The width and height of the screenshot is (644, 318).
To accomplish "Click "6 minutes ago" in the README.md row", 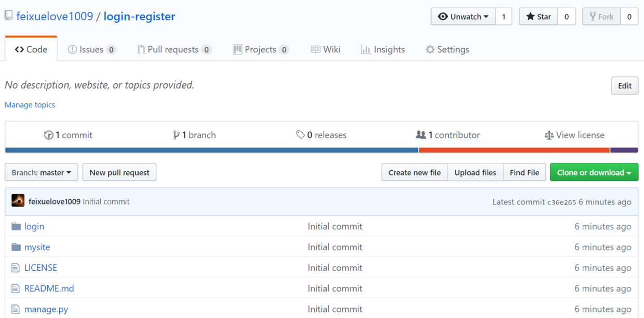I will pos(603,288).
